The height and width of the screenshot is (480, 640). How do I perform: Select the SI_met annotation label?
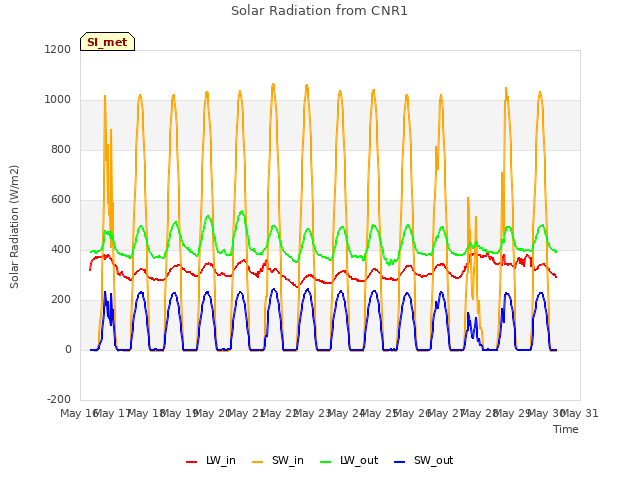pos(107,42)
